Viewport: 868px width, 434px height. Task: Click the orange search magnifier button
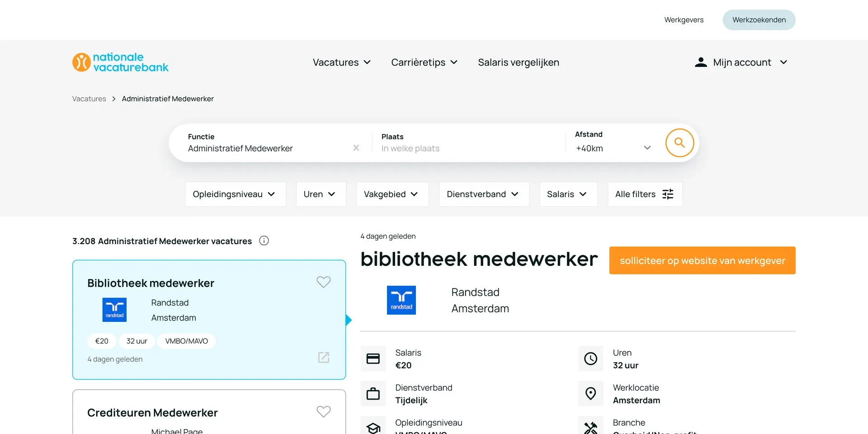(679, 143)
